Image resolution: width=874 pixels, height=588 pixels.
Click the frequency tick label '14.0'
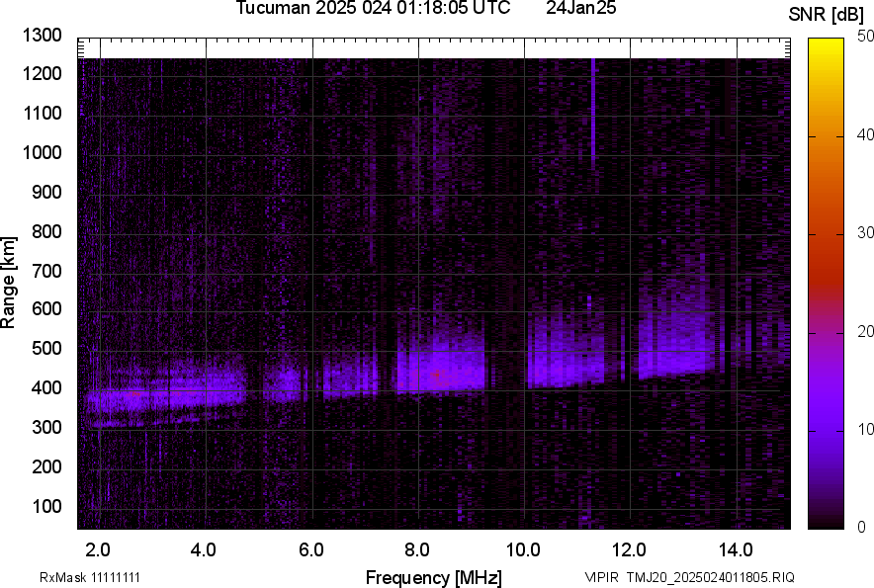736,550
